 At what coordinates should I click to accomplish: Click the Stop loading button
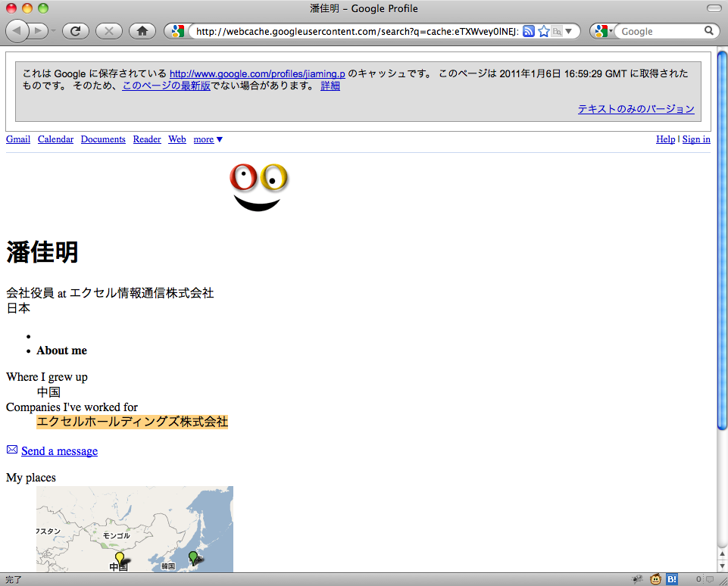tap(109, 31)
